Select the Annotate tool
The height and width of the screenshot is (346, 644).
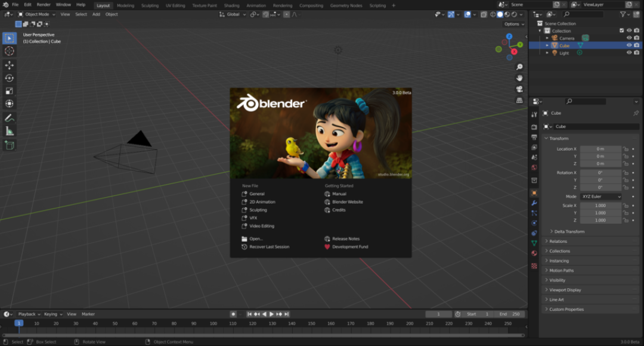click(x=10, y=118)
